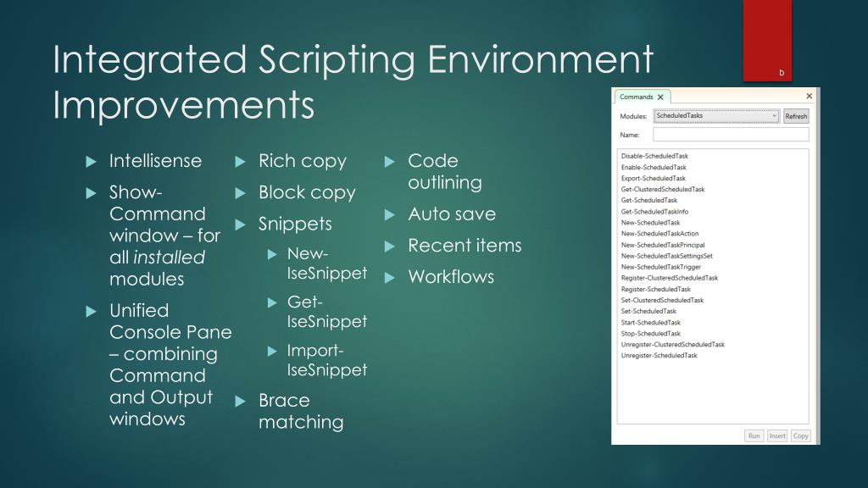This screenshot has width=868, height=488.
Task: Select Get-ScheduledTask command
Action: (648, 200)
